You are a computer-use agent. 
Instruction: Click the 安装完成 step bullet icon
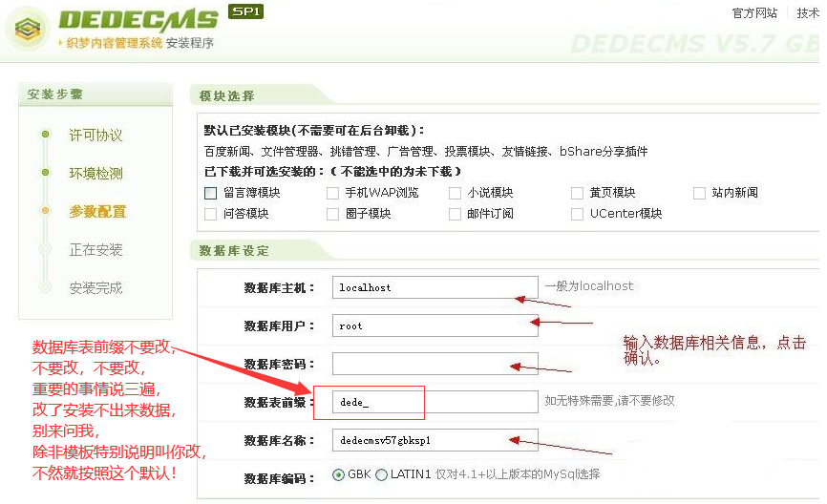click(45, 287)
